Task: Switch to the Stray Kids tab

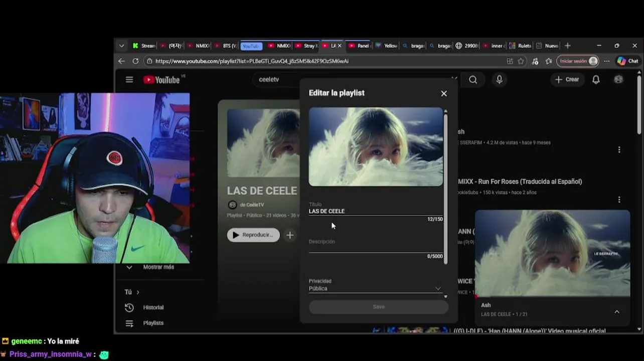Action: pos(306,46)
